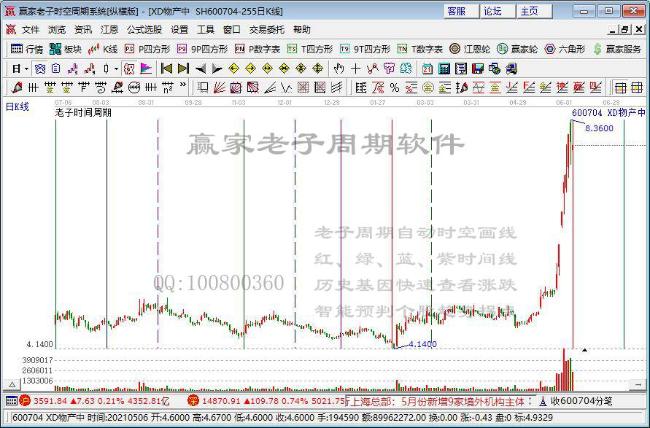650x428 pixels.
Task: Open the 资讯 menu
Action: [82, 30]
